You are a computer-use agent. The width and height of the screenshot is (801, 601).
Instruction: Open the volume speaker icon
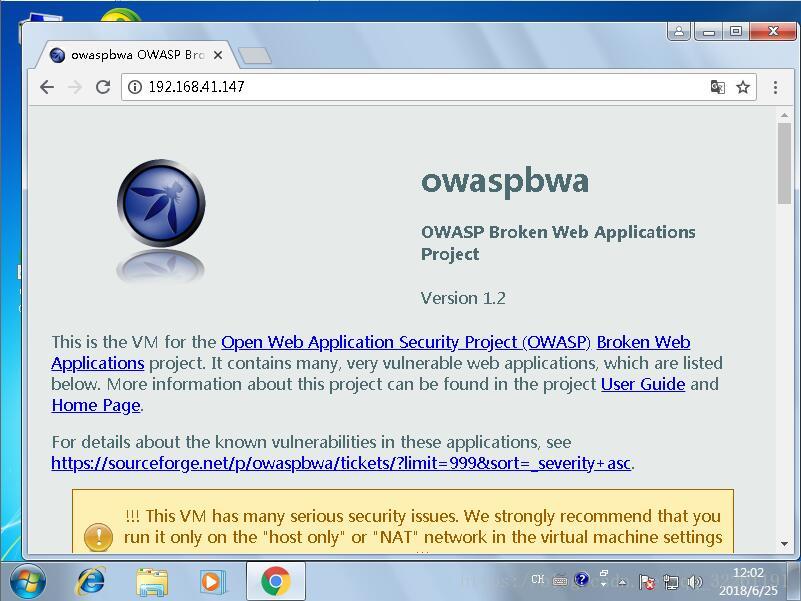695,582
